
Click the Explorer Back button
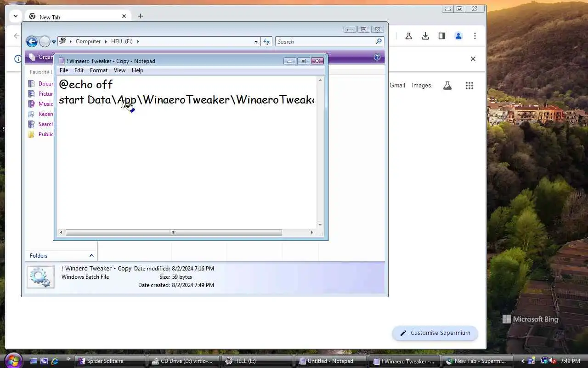pos(32,42)
